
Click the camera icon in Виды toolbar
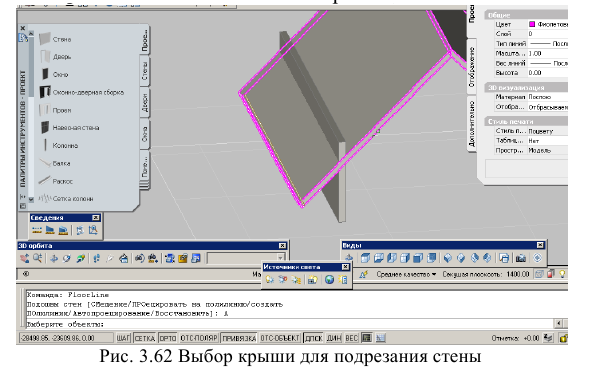[x=521, y=258]
